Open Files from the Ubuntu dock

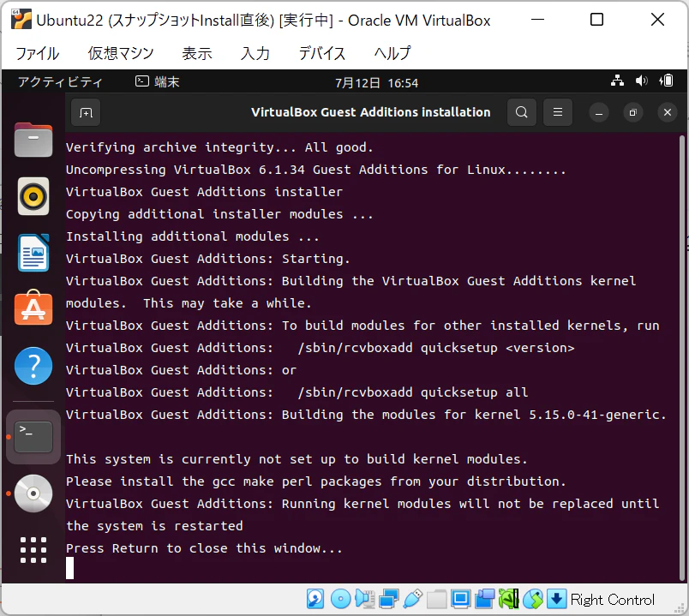(x=33, y=140)
